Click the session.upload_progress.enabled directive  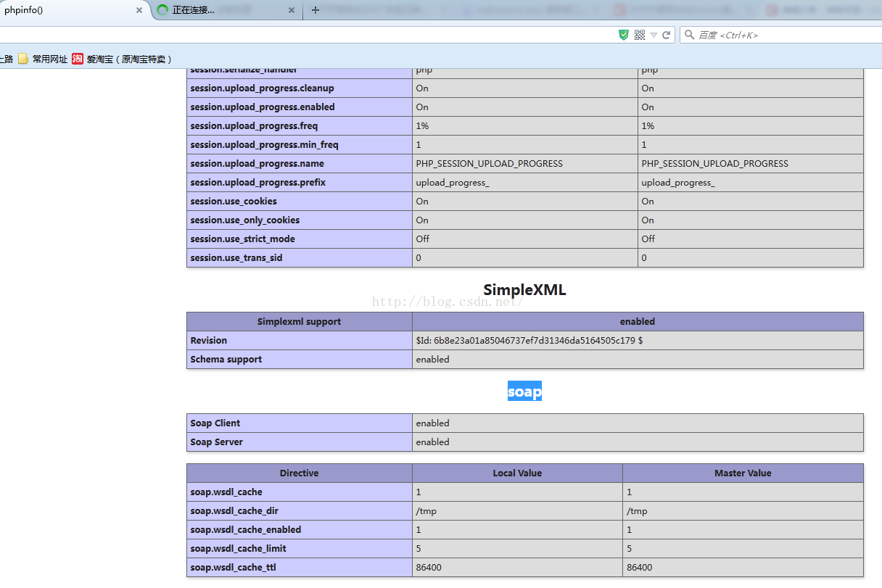click(x=263, y=107)
